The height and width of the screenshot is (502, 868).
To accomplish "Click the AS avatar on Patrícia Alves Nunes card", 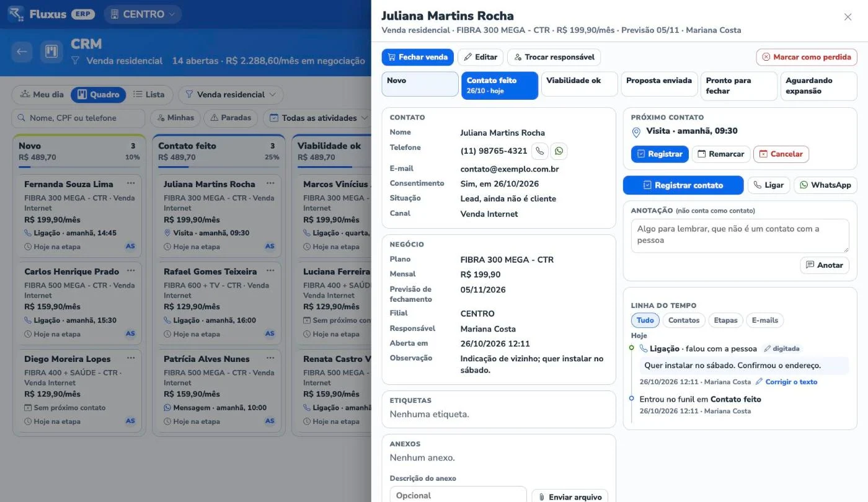I will [270, 421].
